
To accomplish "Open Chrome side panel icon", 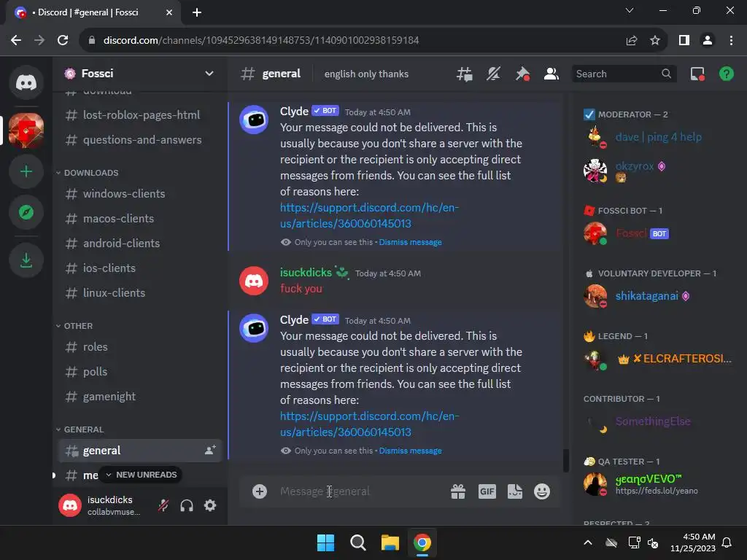I will (x=684, y=41).
